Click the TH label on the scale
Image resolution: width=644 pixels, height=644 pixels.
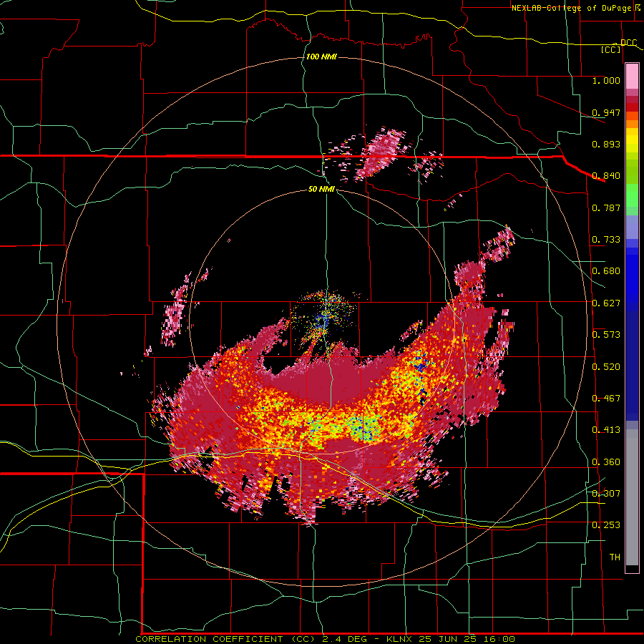pyautogui.click(x=615, y=557)
